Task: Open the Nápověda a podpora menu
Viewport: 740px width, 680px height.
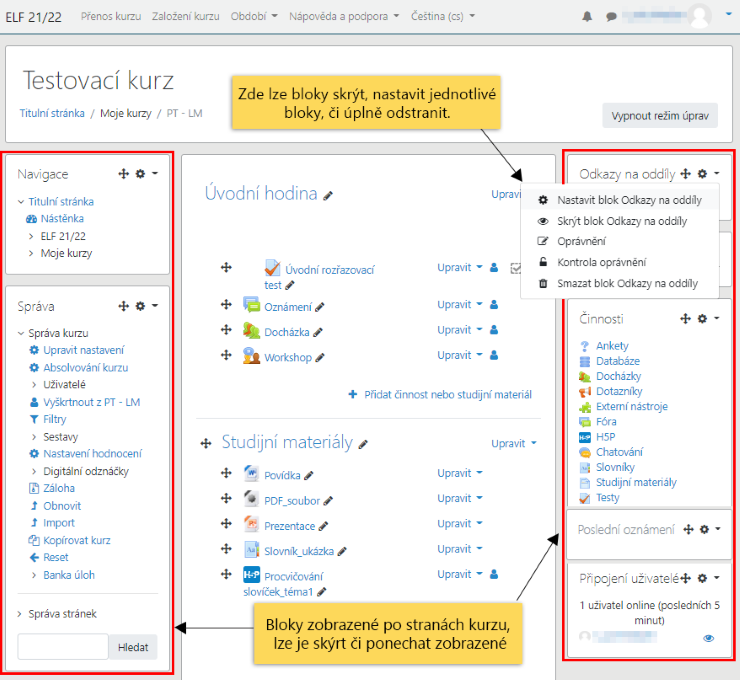Action: click(x=344, y=17)
